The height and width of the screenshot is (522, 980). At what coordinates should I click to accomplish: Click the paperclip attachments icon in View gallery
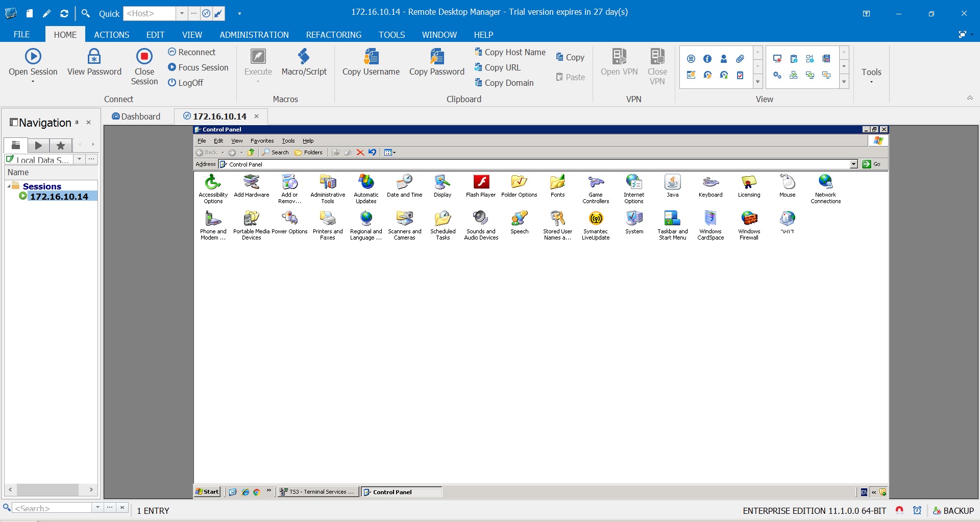(x=740, y=59)
